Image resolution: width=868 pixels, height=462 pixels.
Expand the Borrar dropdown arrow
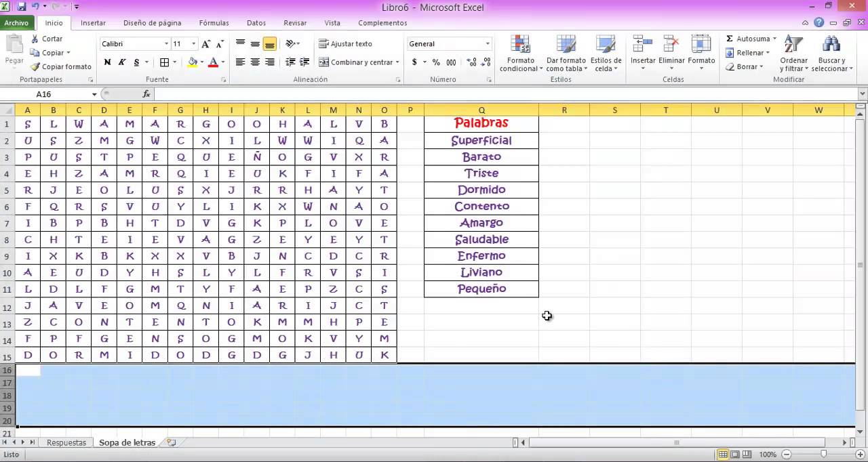[762, 67]
